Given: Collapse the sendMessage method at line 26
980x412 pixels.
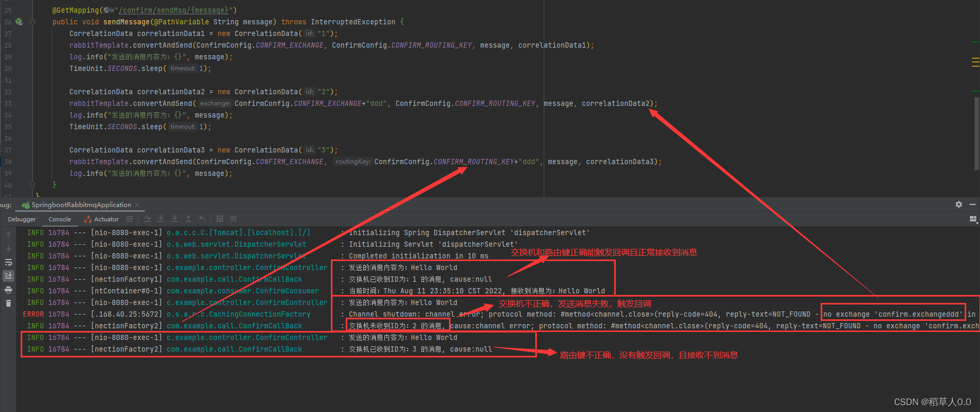Looking at the screenshot, I should pyautogui.click(x=32, y=22).
